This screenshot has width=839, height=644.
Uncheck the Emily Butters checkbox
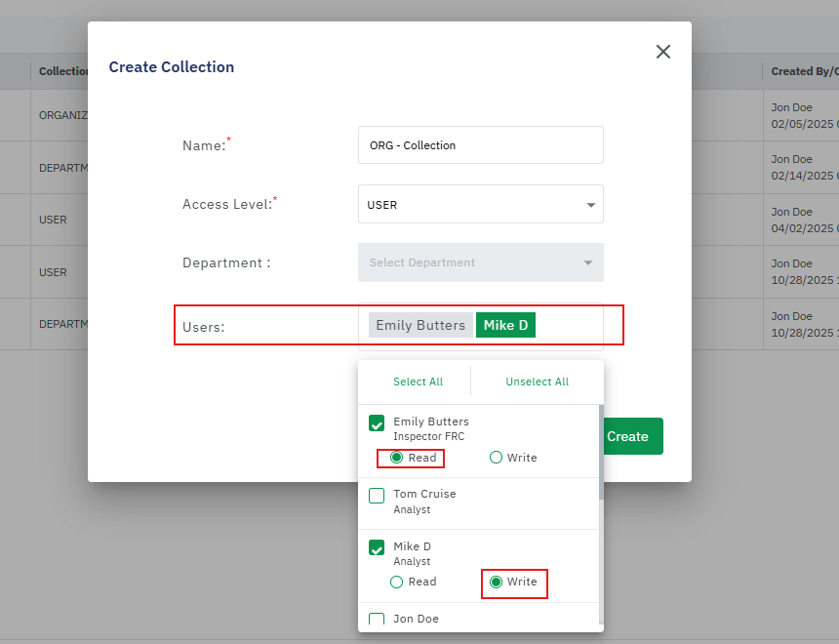point(377,423)
